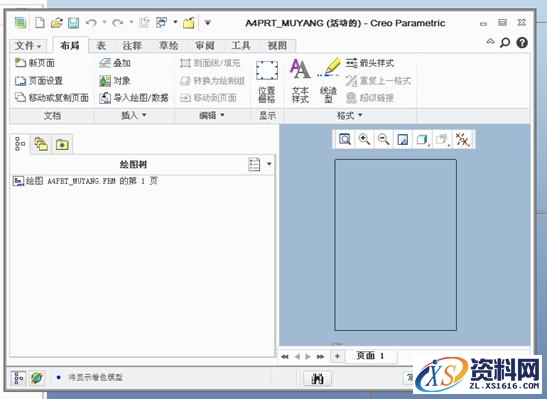
Task: Click the 剖面线/填充 command
Action: coord(210,63)
